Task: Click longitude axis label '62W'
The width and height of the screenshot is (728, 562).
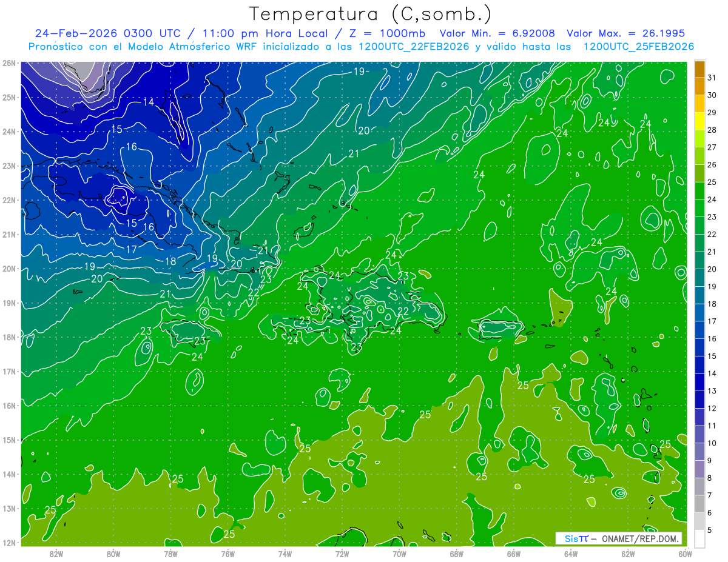Action: (628, 554)
